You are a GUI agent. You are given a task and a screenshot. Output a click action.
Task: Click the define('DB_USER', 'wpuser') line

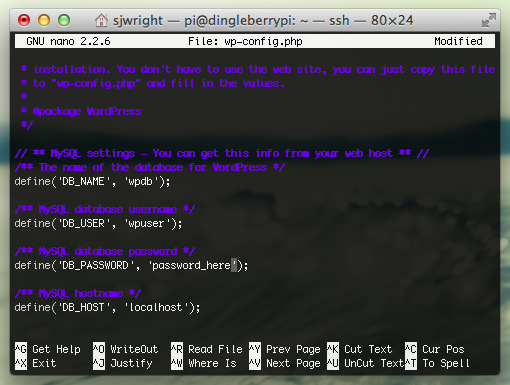[98, 224]
